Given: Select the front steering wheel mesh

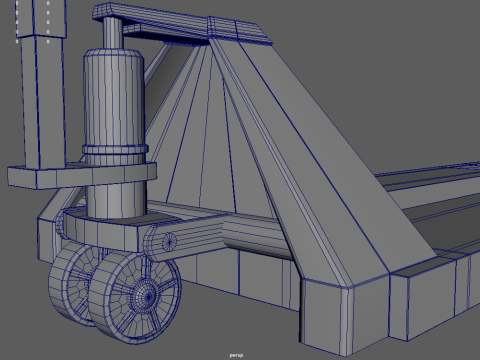Looking at the screenshot, I should [135, 298].
